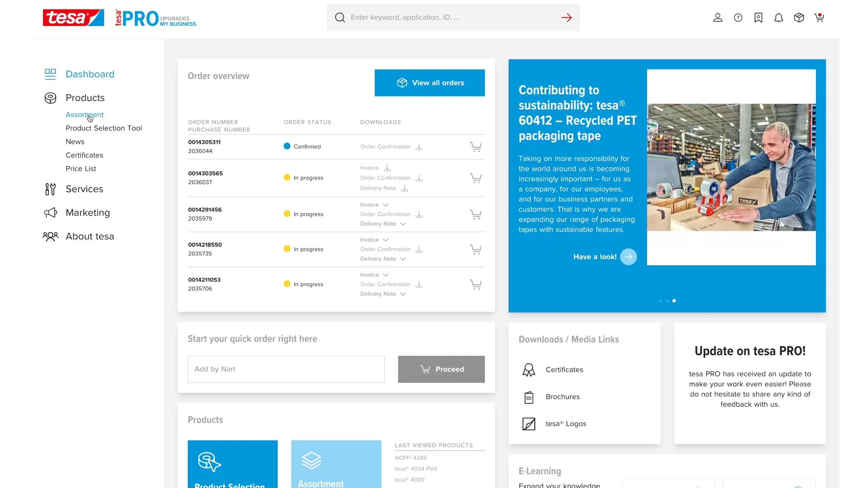Download Order Confirmation for order 0014291456
Screen dimensions: 868x488
pyautogui.click(x=419, y=215)
